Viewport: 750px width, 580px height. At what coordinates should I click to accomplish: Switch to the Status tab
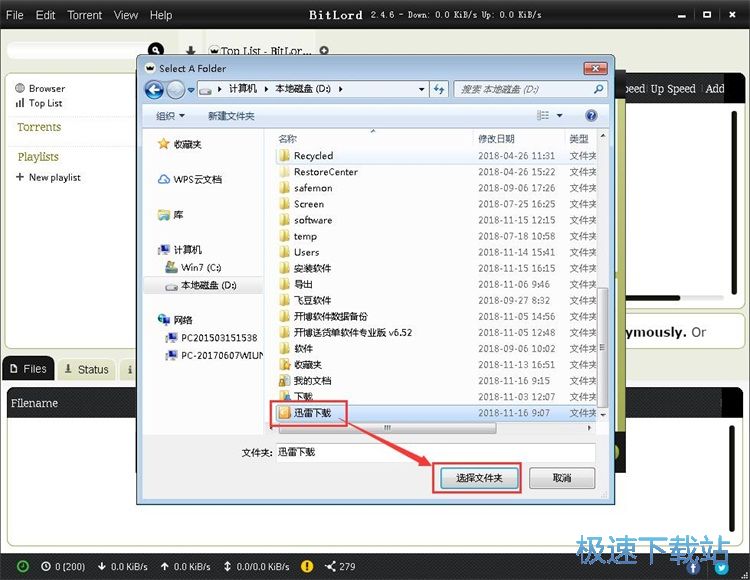pos(87,369)
